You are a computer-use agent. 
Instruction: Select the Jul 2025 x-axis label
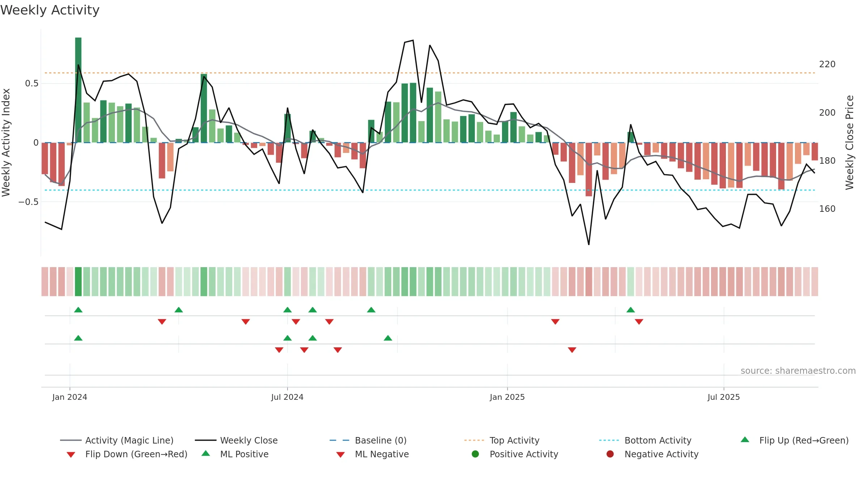[724, 397]
